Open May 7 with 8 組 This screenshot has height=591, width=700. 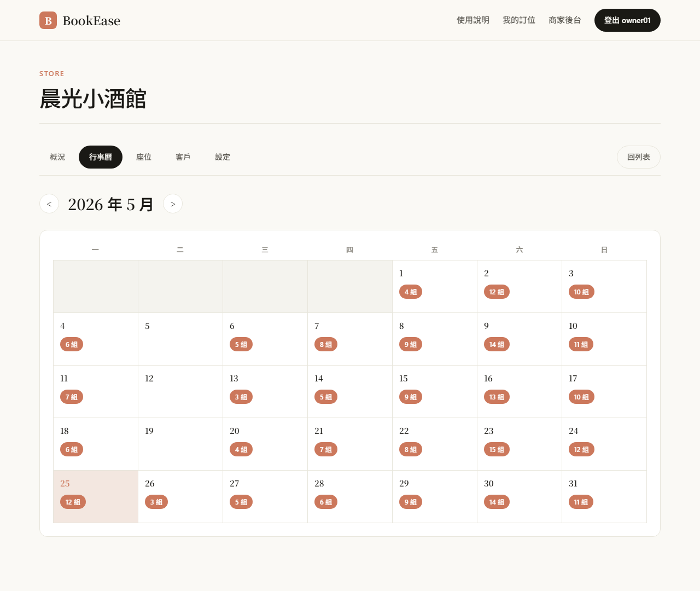click(x=350, y=339)
